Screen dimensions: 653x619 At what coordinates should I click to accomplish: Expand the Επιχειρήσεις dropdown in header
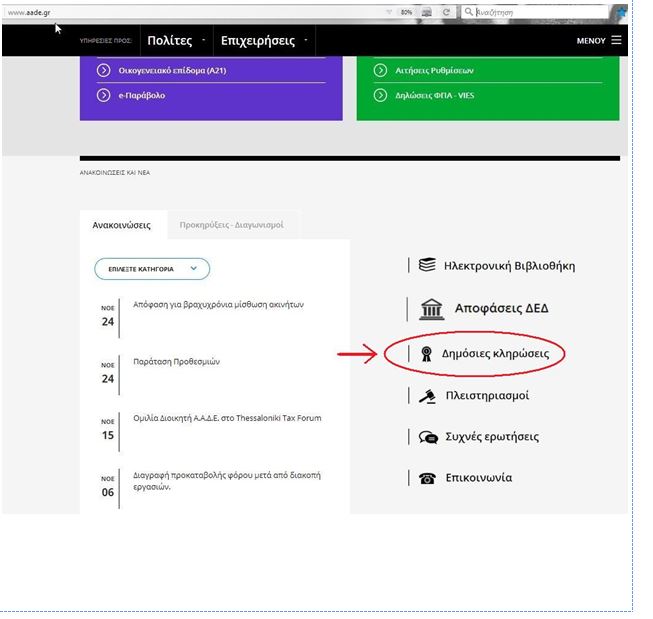(306, 41)
